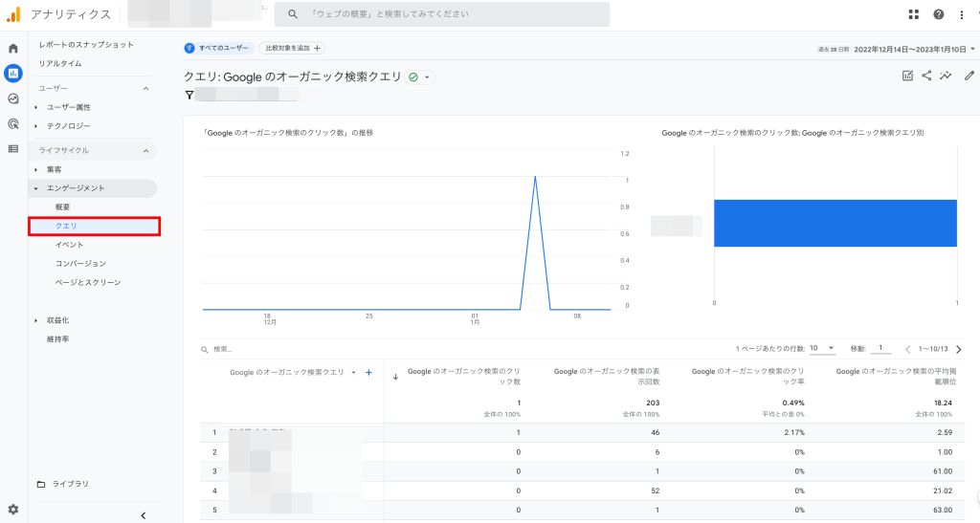Click the clicks column header
The width and height of the screenshot is (980, 523).
[463, 377]
